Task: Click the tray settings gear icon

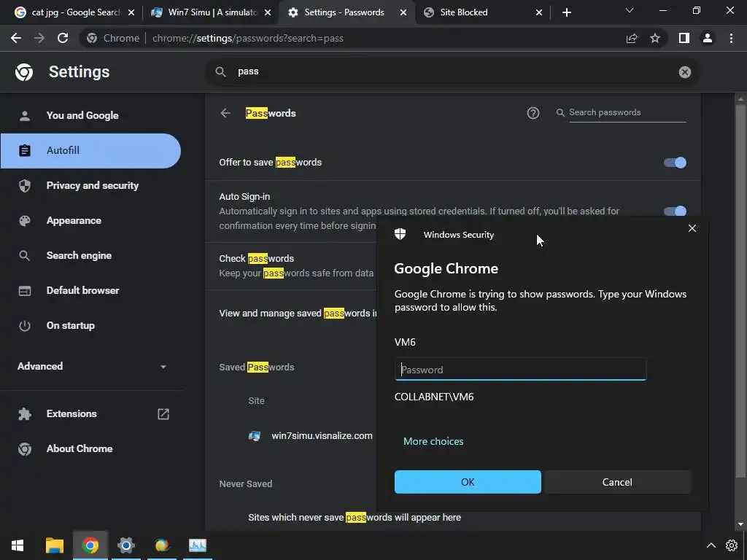Action: [732, 545]
